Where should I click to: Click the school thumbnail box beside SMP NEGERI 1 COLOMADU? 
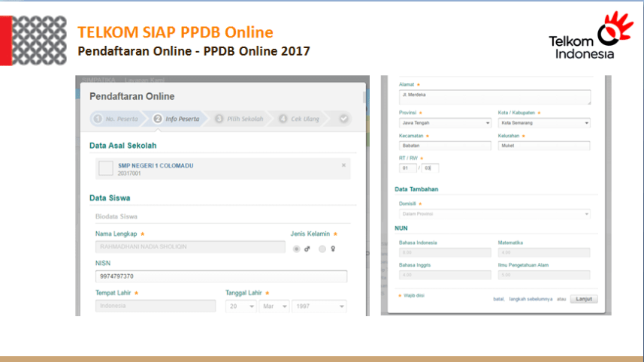[x=105, y=168]
